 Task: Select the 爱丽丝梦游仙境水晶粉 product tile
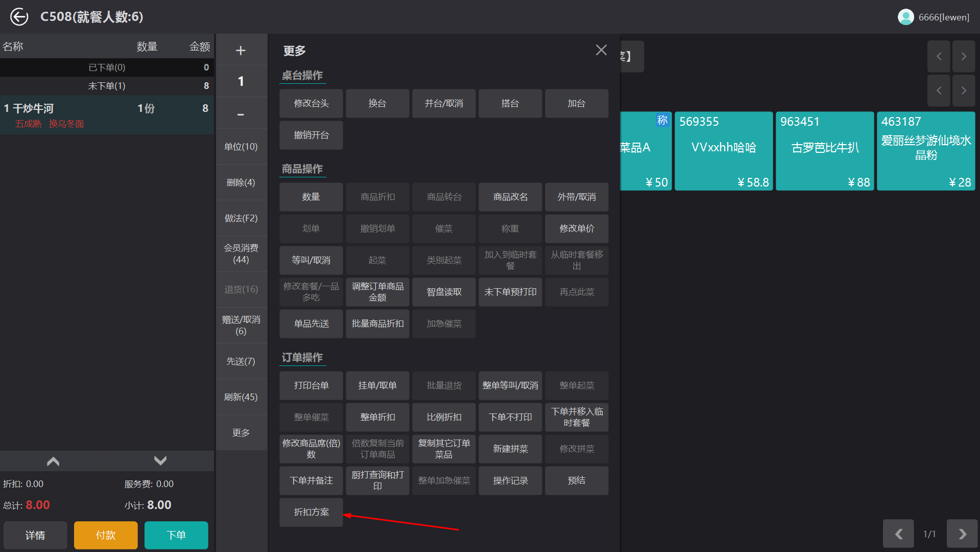pos(925,151)
